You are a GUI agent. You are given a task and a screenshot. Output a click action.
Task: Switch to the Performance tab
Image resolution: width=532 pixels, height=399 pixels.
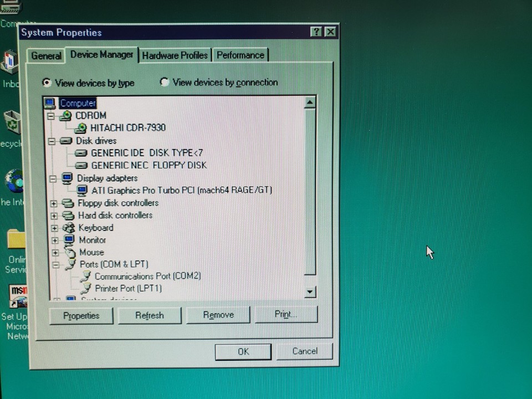pyautogui.click(x=241, y=55)
